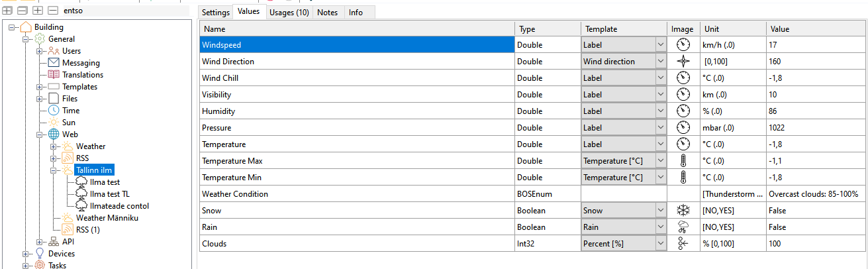Open the Template dropdown in the Rain row
This screenshot has width=868, height=269.
(659, 227)
